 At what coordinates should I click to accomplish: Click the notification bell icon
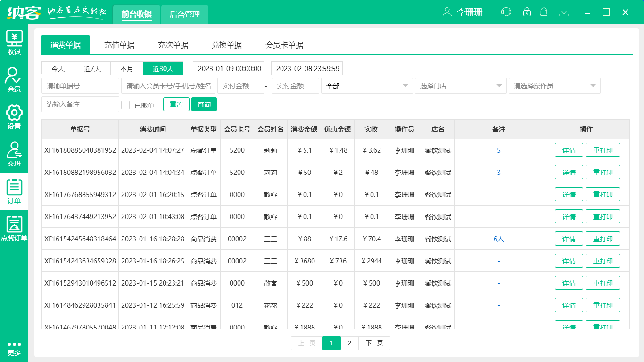(544, 12)
